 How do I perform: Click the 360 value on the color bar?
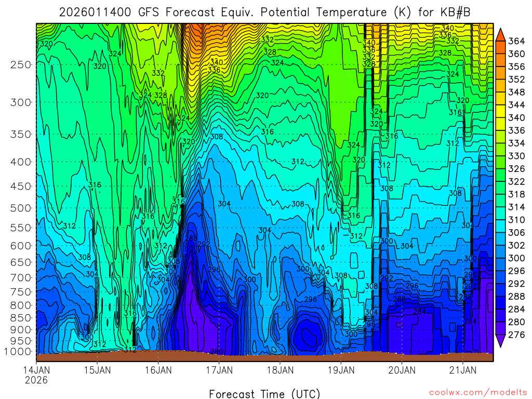pyautogui.click(x=516, y=54)
